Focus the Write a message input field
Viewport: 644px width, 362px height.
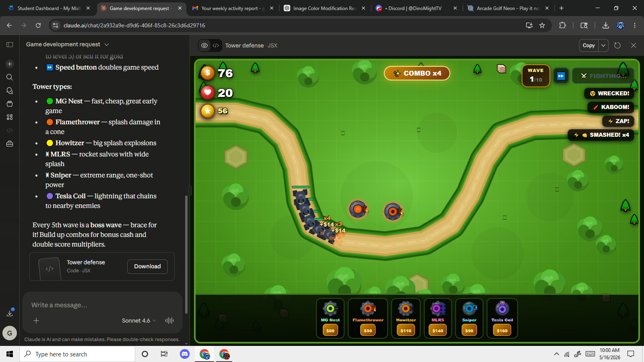pos(102,305)
